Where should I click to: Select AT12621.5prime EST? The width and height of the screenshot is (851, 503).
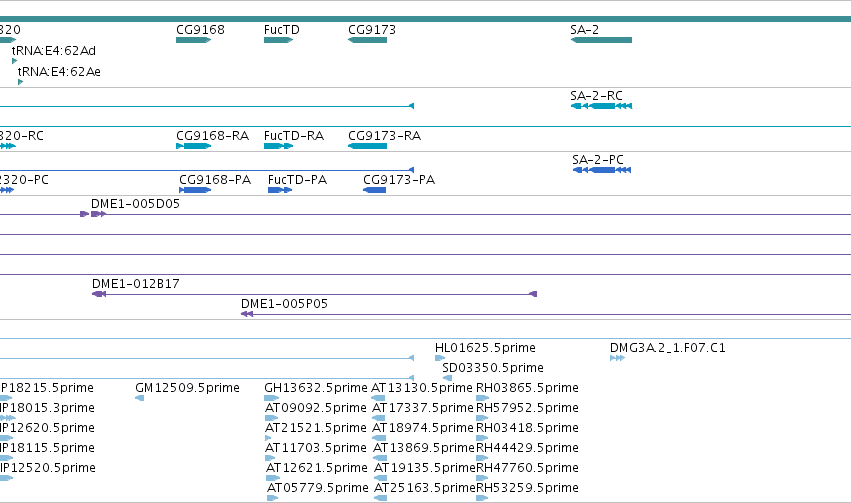pyautogui.click(x=273, y=478)
